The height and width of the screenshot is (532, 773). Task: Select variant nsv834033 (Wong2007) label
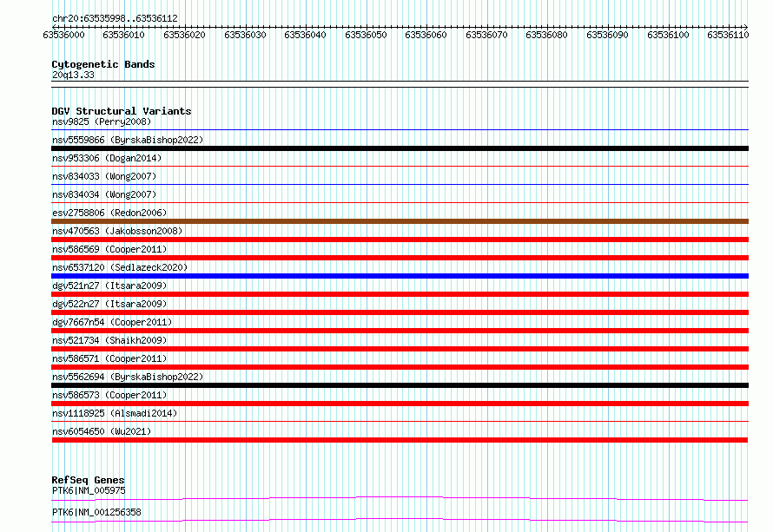coord(104,176)
